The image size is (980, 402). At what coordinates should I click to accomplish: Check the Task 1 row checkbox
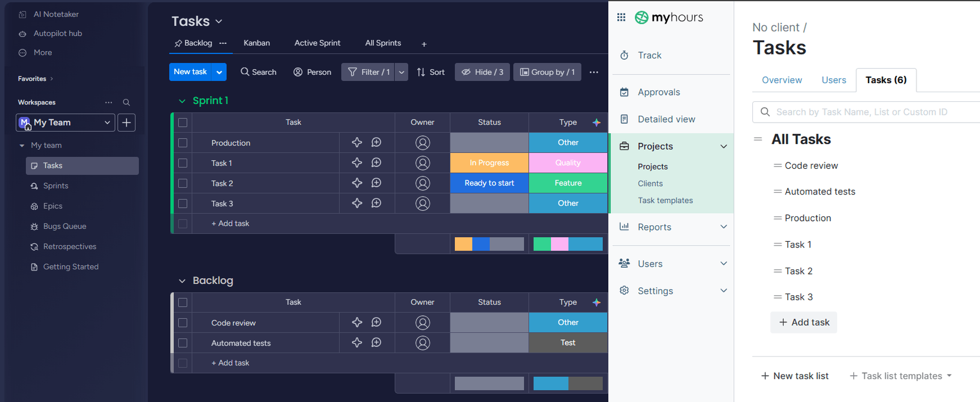pyautogui.click(x=183, y=163)
